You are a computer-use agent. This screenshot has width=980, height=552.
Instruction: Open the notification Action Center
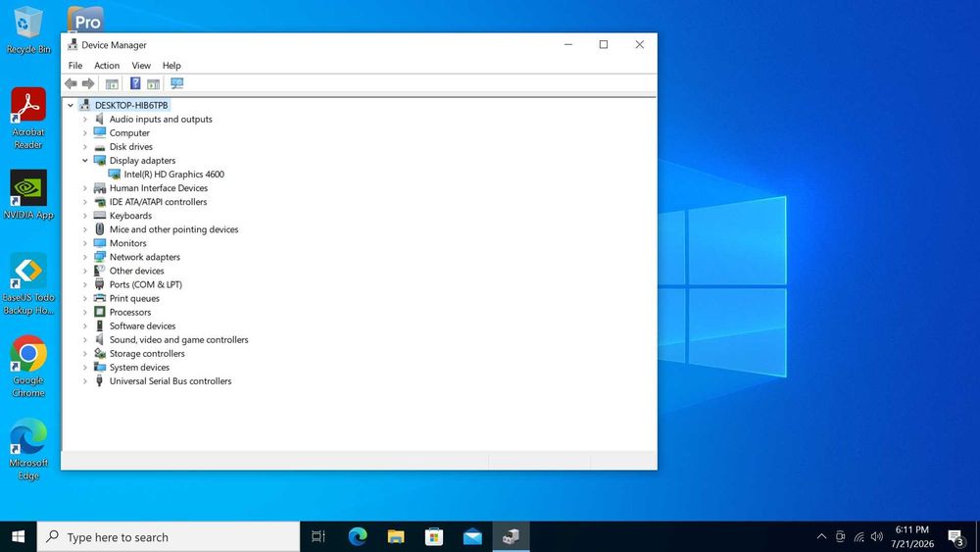955,536
